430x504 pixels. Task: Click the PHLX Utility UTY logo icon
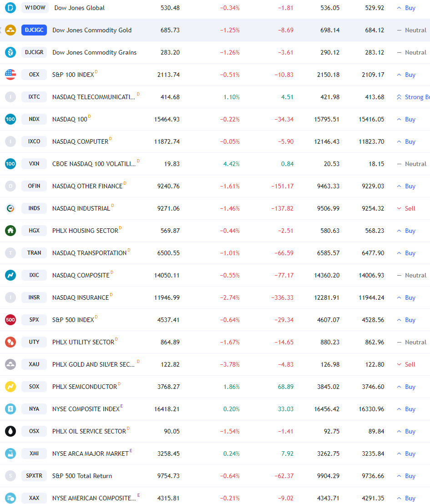[x=10, y=342]
